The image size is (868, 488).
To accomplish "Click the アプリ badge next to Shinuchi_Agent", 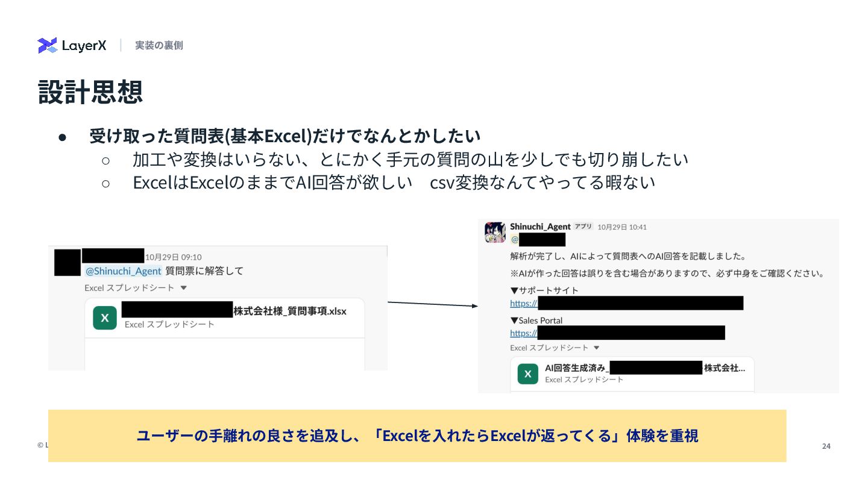I will tap(583, 227).
